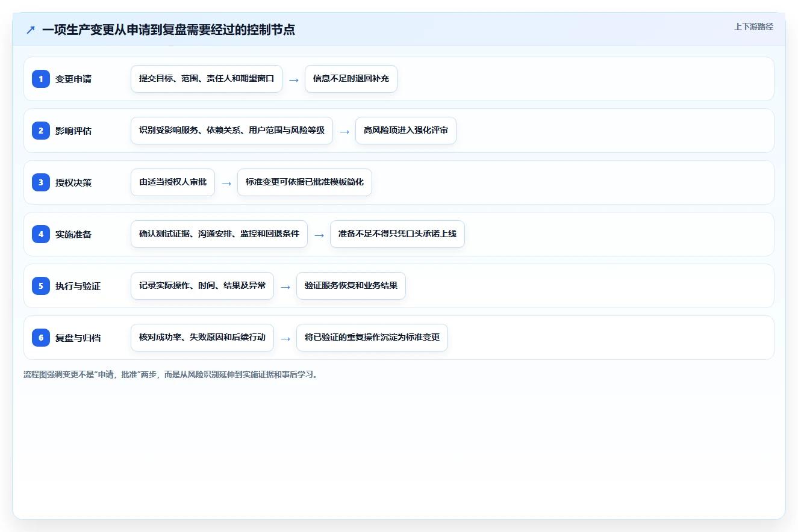Click the arrow in the 变更申请 row
The width and height of the screenshot is (798, 532).
click(294, 79)
